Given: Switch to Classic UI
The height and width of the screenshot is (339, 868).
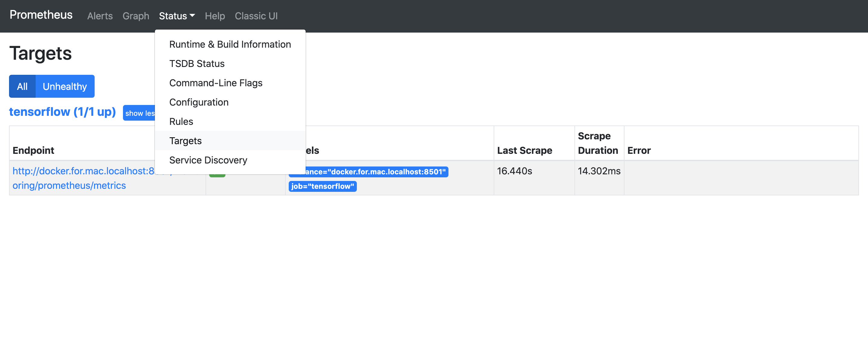Looking at the screenshot, I should (256, 16).
